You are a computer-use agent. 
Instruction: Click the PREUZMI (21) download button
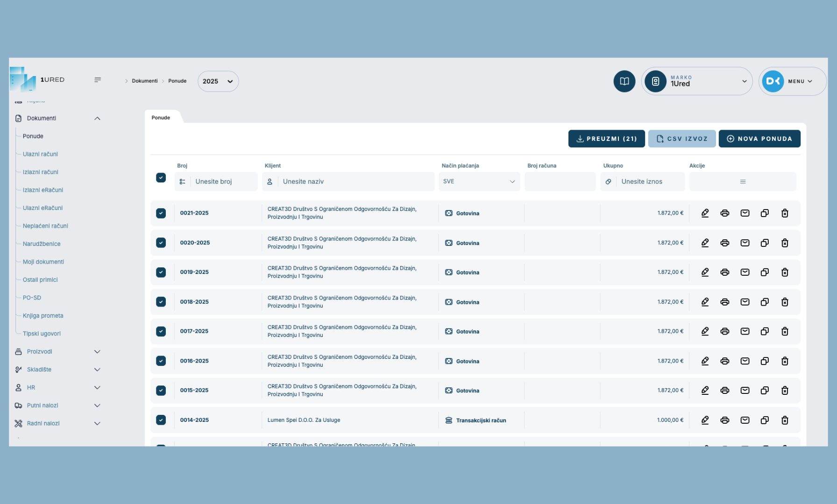[606, 139]
